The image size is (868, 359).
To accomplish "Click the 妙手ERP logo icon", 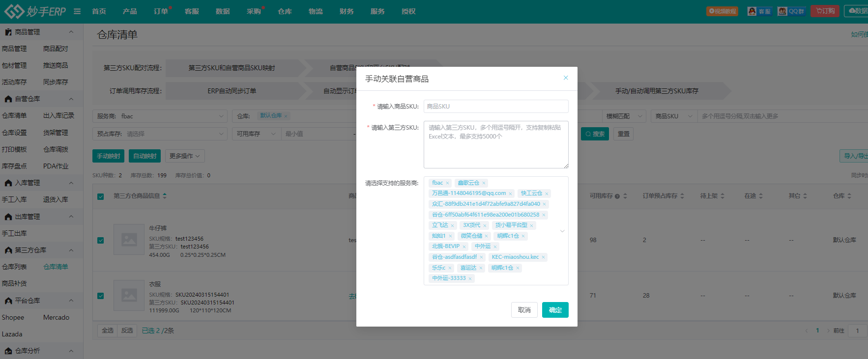I will (x=14, y=11).
